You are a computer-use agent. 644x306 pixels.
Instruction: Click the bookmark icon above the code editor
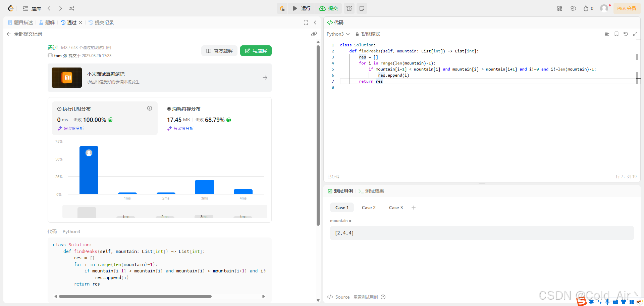[616, 34]
